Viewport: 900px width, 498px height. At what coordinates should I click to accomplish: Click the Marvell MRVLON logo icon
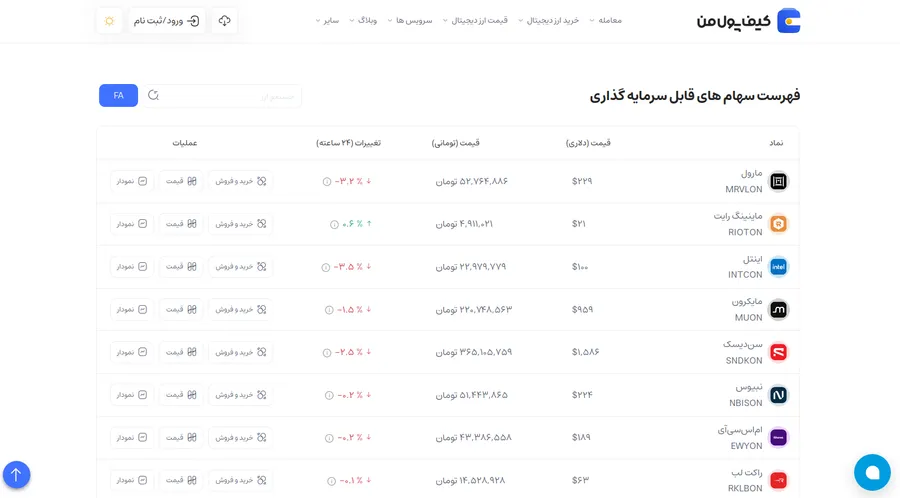[x=778, y=181]
